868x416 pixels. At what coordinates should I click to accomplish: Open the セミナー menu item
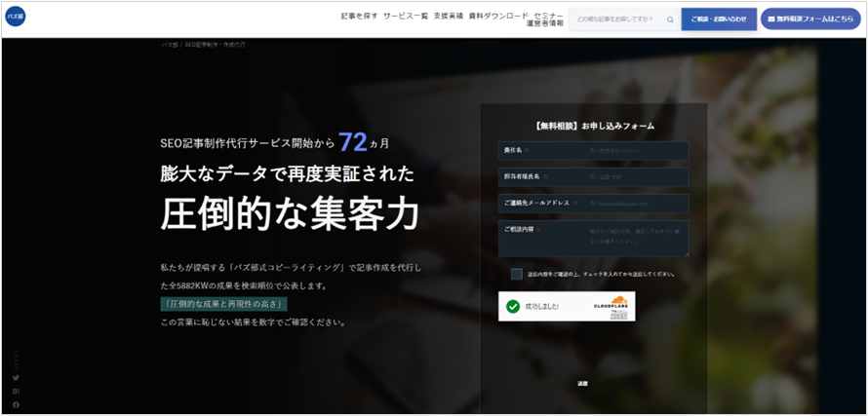click(x=549, y=16)
